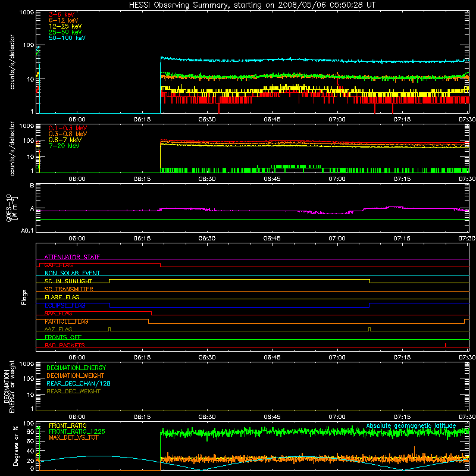
Task: Click the A0.1 tick label on GOES panel
Action: pyautogui.click(x=27, y=231)
